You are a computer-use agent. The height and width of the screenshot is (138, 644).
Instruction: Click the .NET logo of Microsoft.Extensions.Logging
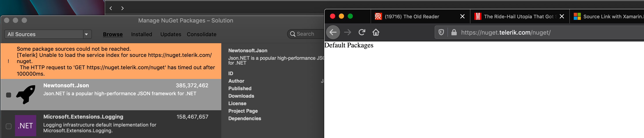point(25,125)
